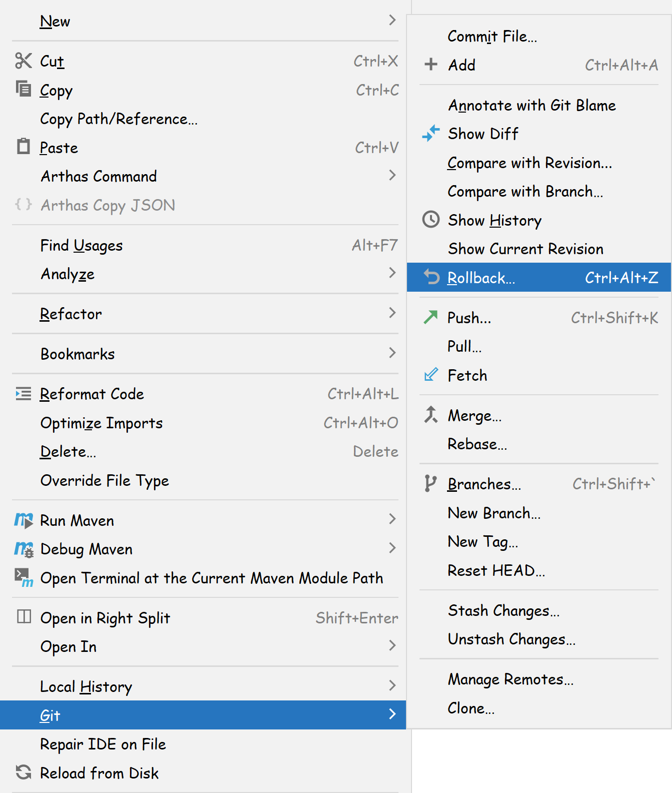
Task: Click the Copy icon in context menu
Action: point(23,89)
